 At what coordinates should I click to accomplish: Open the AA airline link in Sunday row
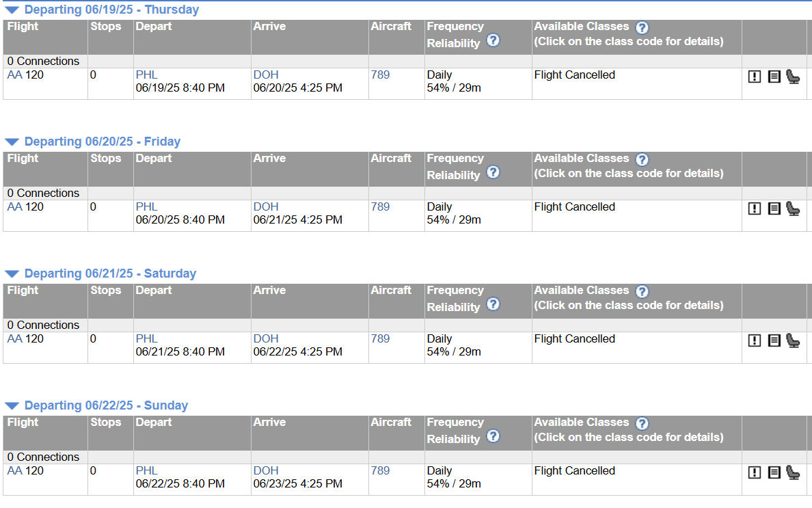point(14,471)
